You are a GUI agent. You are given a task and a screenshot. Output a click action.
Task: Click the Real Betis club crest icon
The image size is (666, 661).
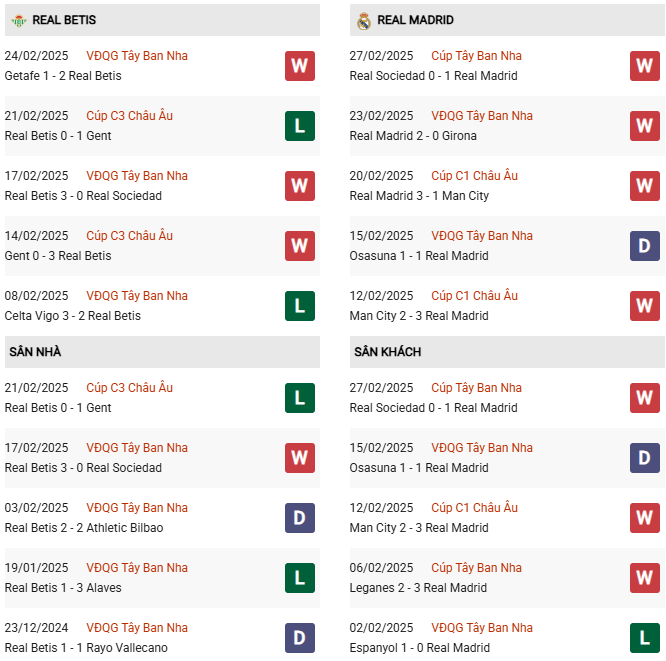point(17,20)
